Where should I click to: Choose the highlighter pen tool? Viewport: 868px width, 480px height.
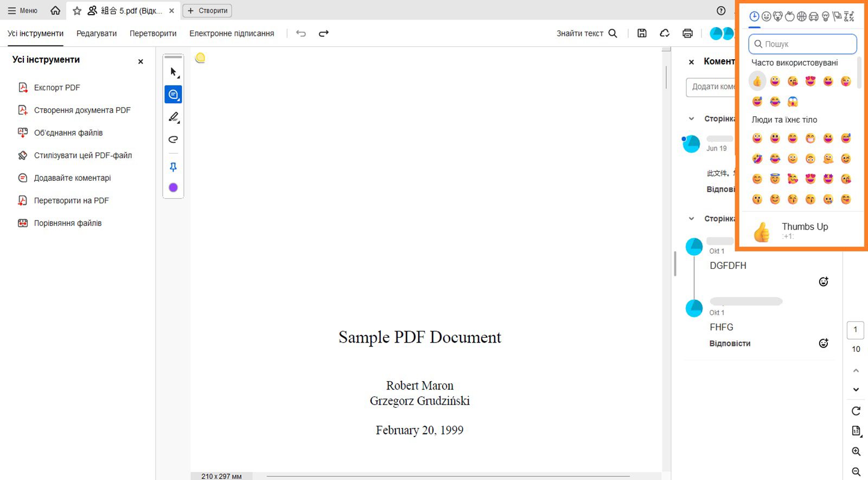173,117
